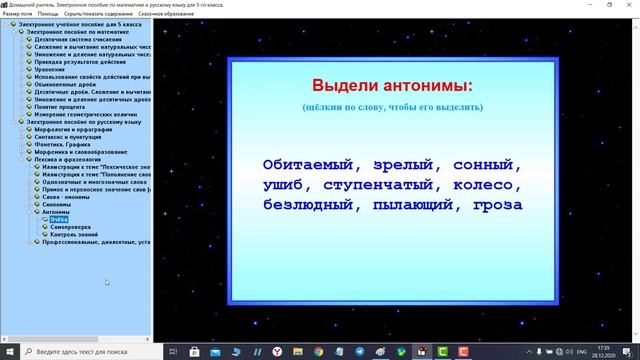
Task: Select the word 'ушиб'
Action: [282, 185]
